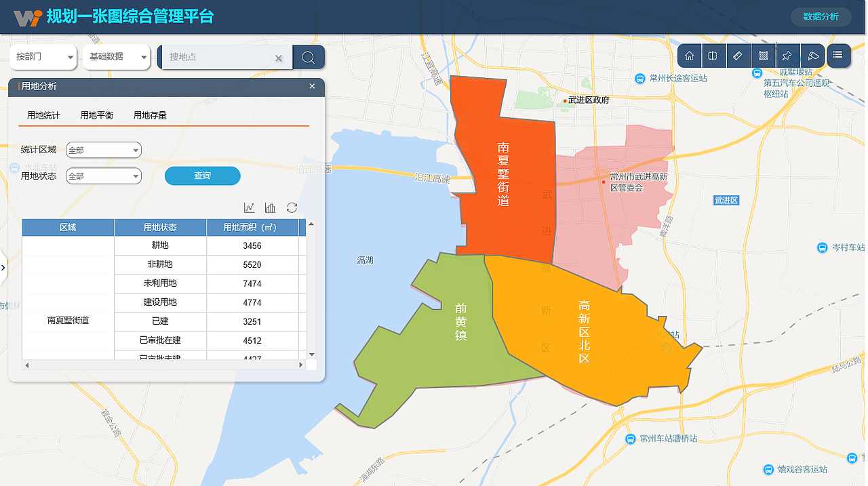Select the ruler measure tool

[x=738, y=56]
